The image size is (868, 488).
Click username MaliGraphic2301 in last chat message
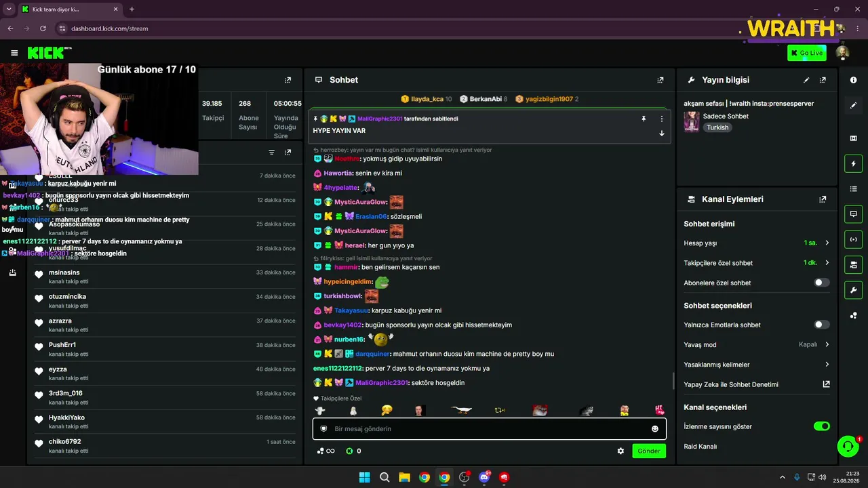(382, 383)
